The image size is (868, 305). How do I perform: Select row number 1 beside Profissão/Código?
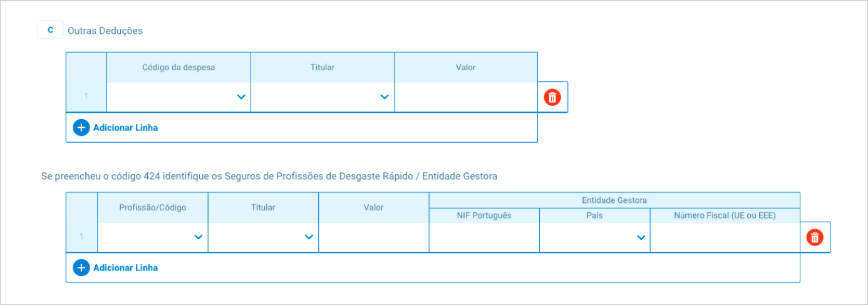(x=81, y=237)
